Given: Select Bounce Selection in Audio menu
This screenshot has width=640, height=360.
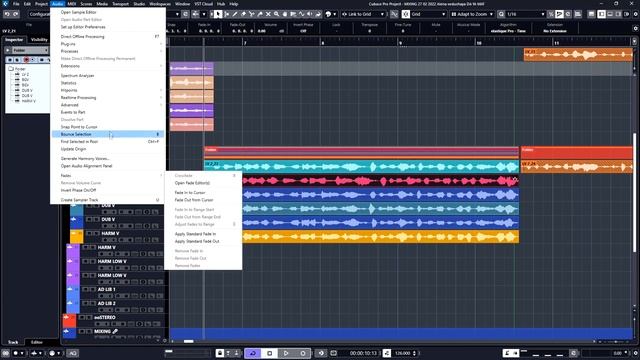Looking at the screenshot, I should click(x=108, y=134).
